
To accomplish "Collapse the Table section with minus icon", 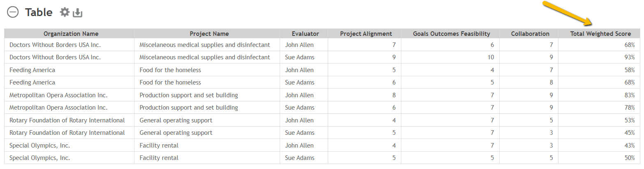I will click(13, 13).
